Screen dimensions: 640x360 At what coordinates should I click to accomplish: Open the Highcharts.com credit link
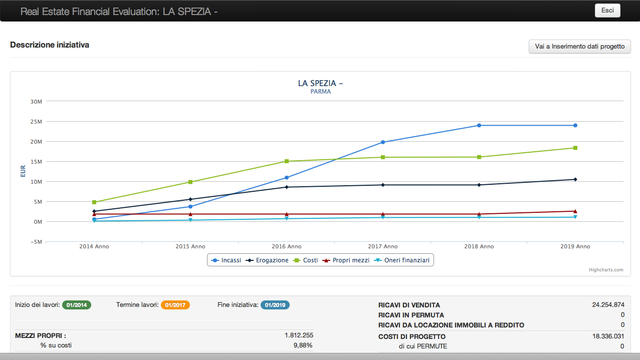(x=606, y=270)
